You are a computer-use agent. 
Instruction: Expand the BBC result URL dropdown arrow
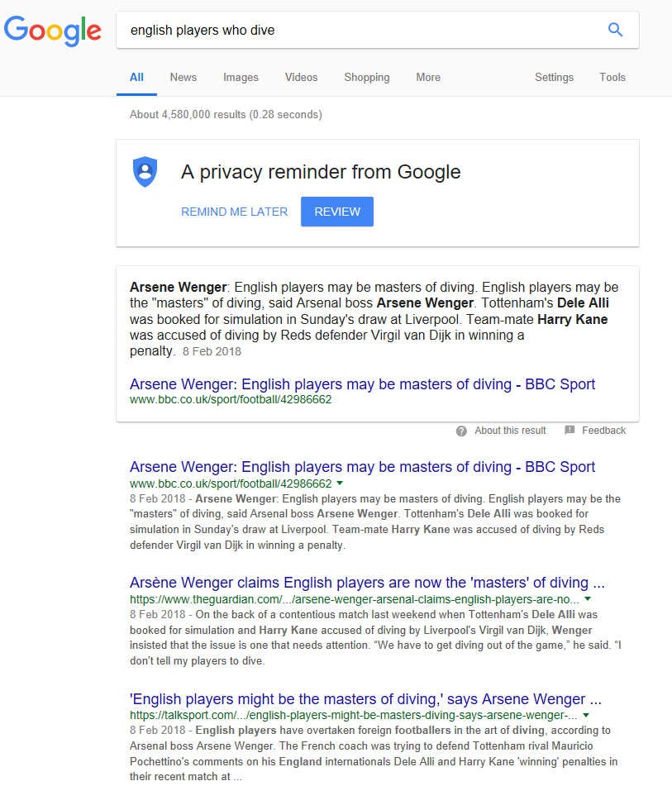point(340,484)
